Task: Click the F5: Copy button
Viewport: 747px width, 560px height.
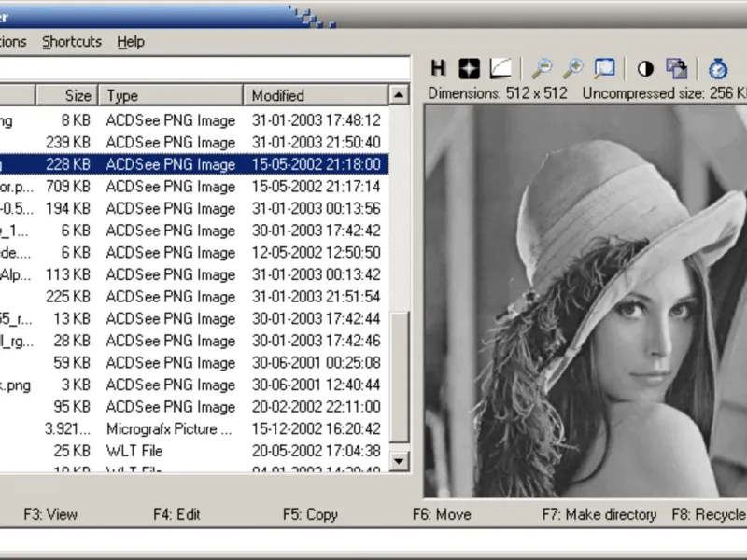Action: pyautogui.click(x=310, y=514)
